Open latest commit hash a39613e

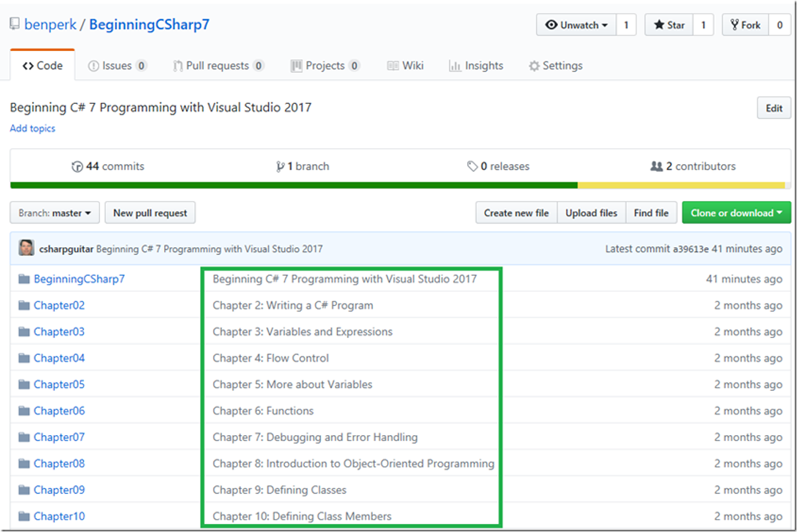coord(690,249)
